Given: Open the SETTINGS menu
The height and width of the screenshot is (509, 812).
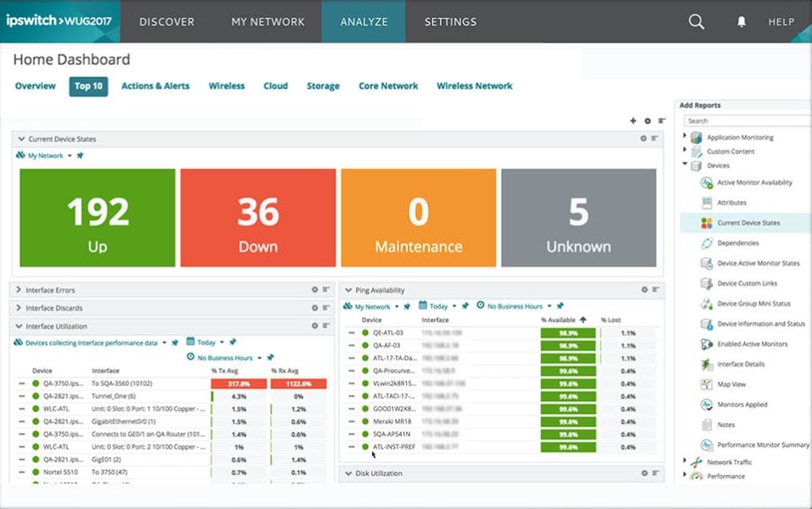Looking at the screenshot, I should [x=450, y=22].
